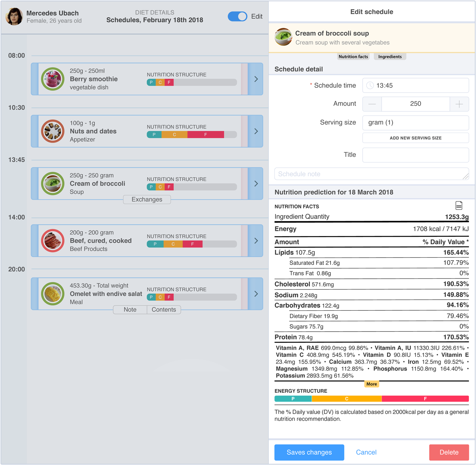Open the Note tab under Omelet
This screenshot has height=465, width=476.
click(x=130, y=310)
